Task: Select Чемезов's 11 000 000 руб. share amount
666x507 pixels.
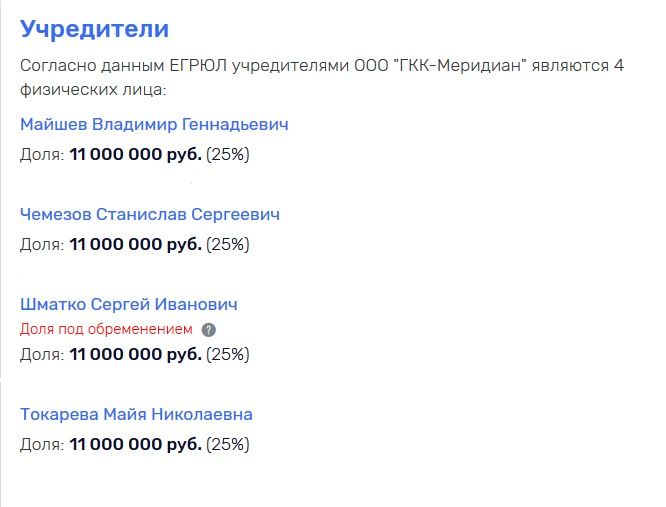Action: pyautogui.click(x=135, y=244)
